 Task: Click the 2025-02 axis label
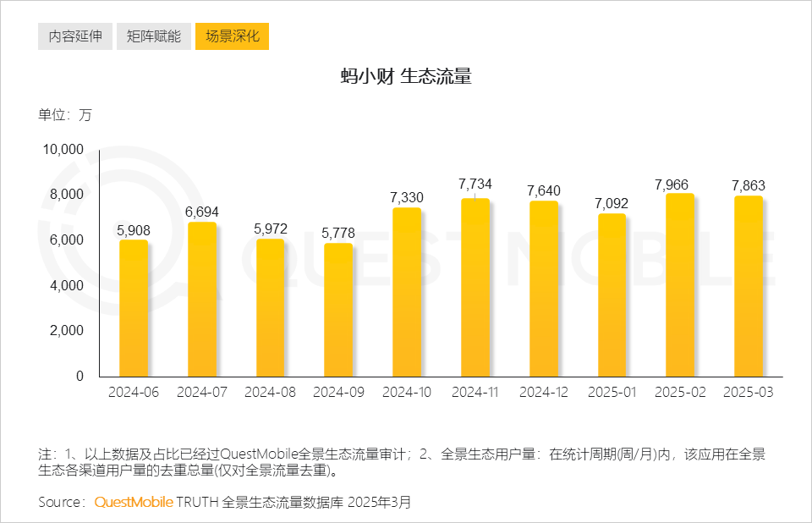point(680,393)
